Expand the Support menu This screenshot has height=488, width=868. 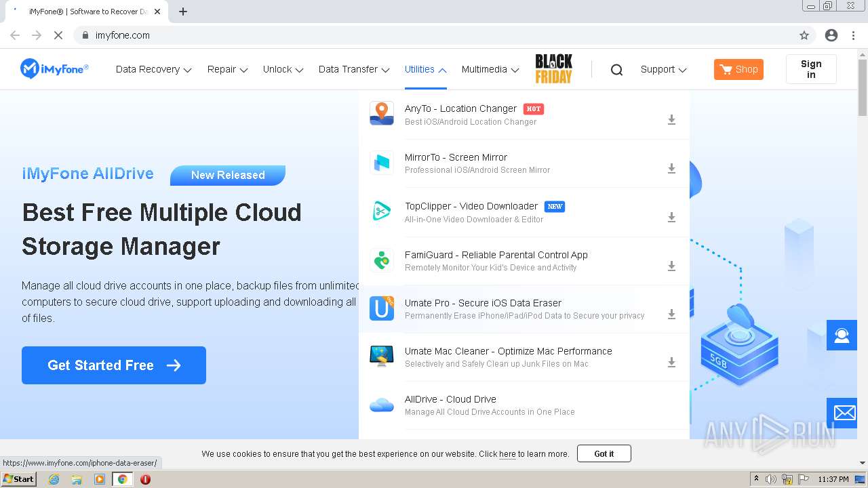coord(664,69)
